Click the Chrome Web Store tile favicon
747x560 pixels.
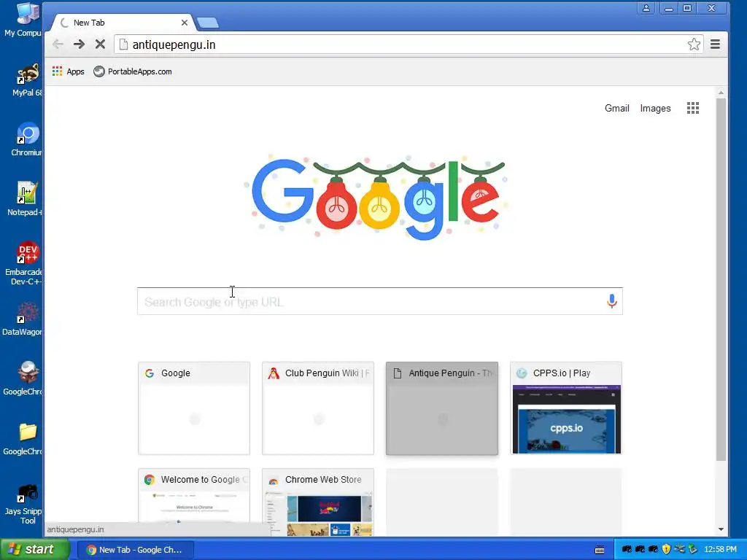coord(274,480)
